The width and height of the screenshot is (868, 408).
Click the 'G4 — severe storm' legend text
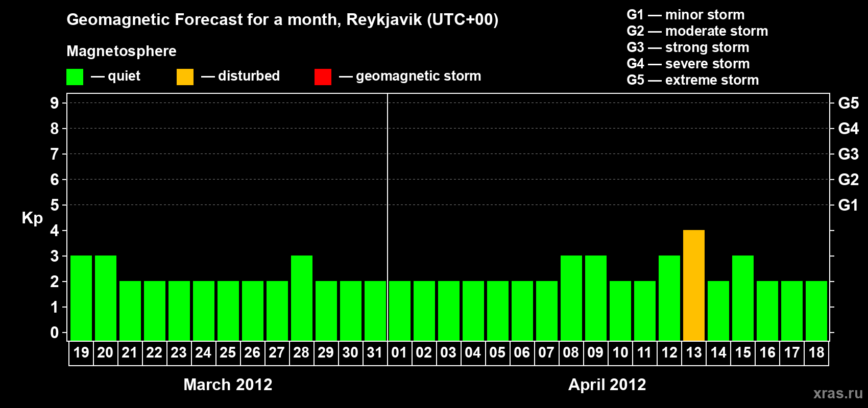click(688, 64)
